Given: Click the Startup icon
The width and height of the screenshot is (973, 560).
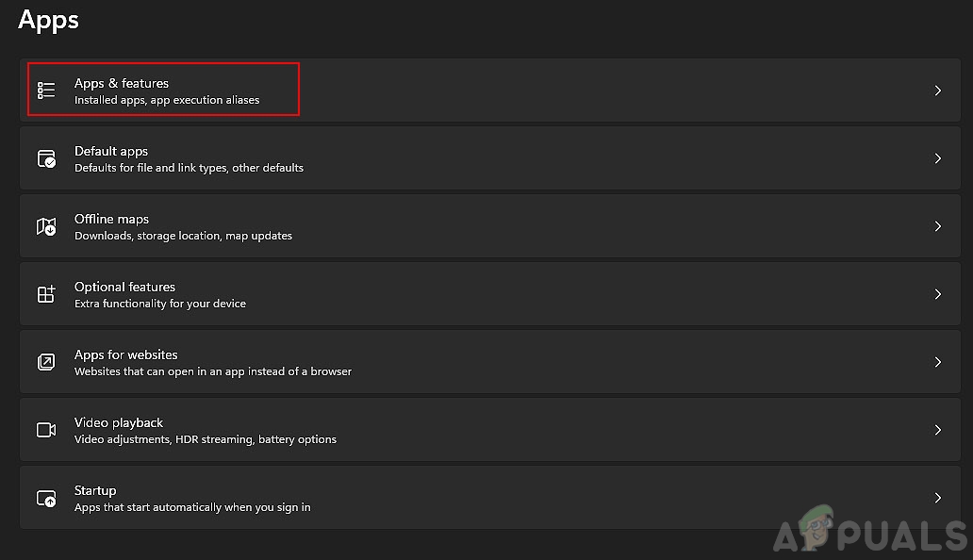Looking at the screenshot, I should tap(46, 498).
